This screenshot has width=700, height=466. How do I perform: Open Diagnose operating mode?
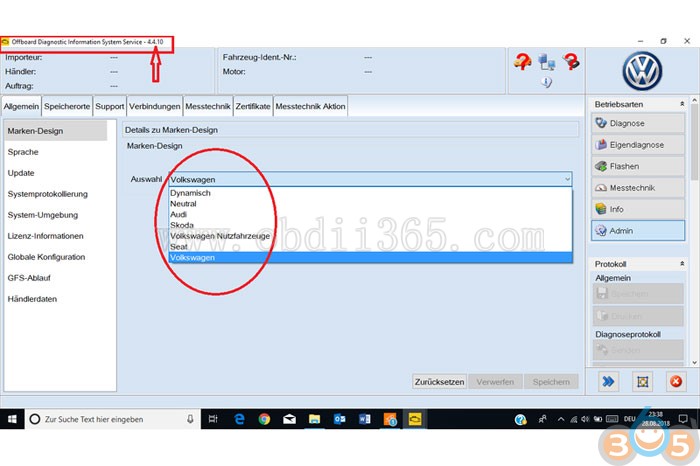[x=638, y=123]
